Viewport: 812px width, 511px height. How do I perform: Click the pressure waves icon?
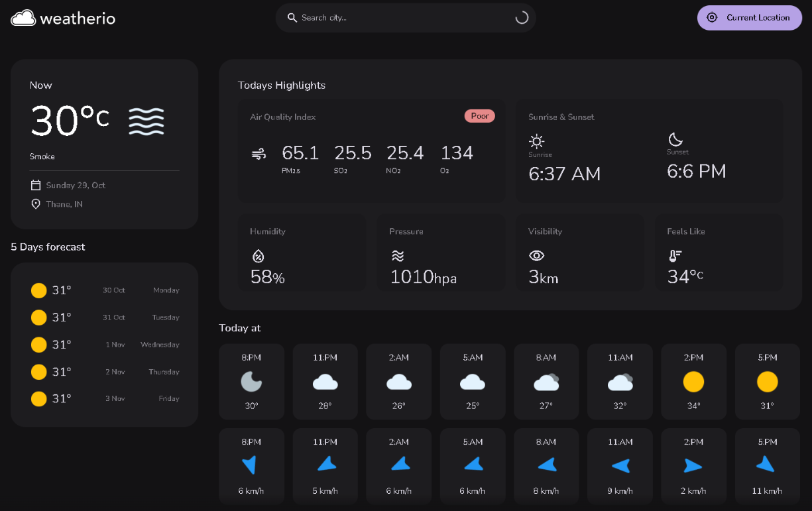397,256
